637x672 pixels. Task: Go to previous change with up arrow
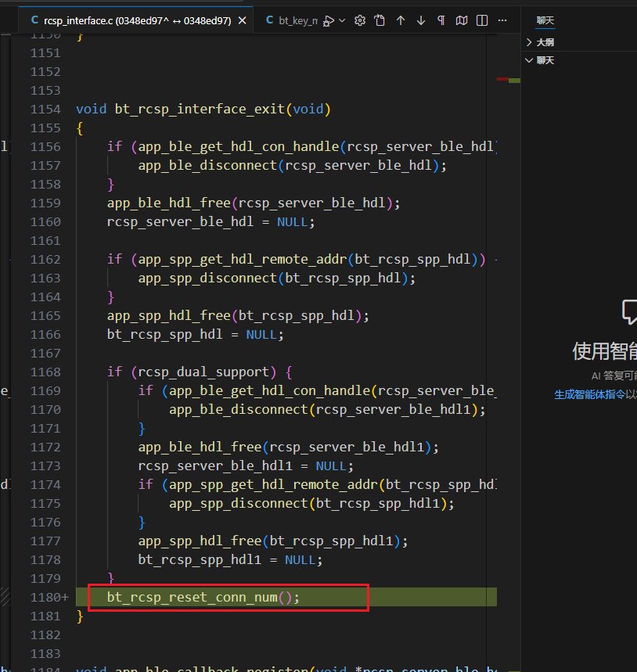[x=401, y=20]
